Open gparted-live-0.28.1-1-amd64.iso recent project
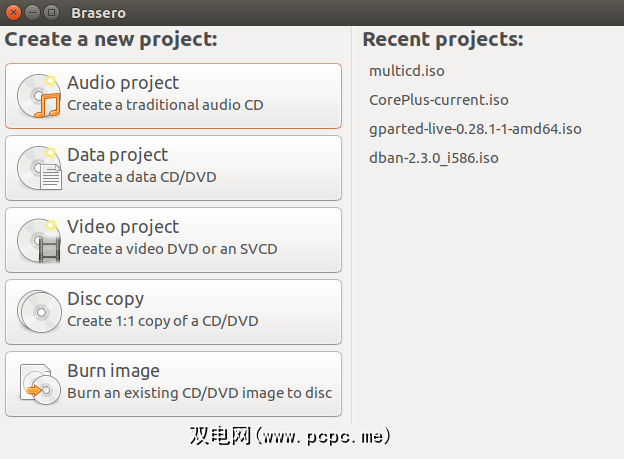624x459 pixels. 475,129
